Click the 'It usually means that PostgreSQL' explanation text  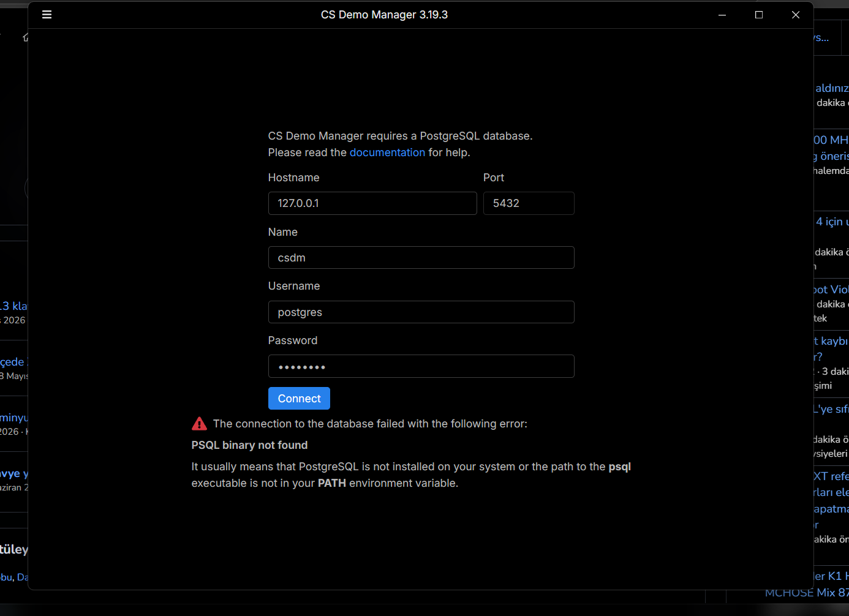tap(411, 475)
